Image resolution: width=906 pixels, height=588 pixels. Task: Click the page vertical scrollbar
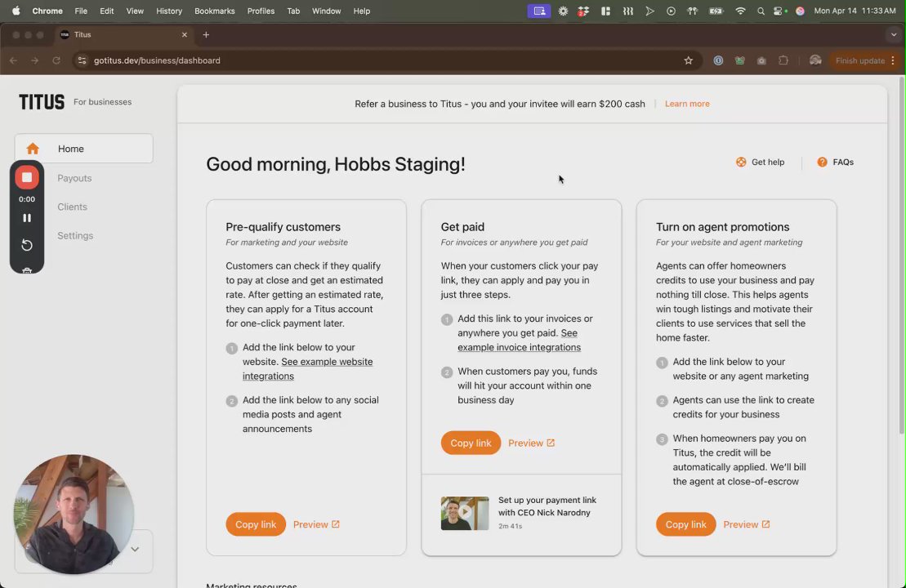tap(901, 256)
